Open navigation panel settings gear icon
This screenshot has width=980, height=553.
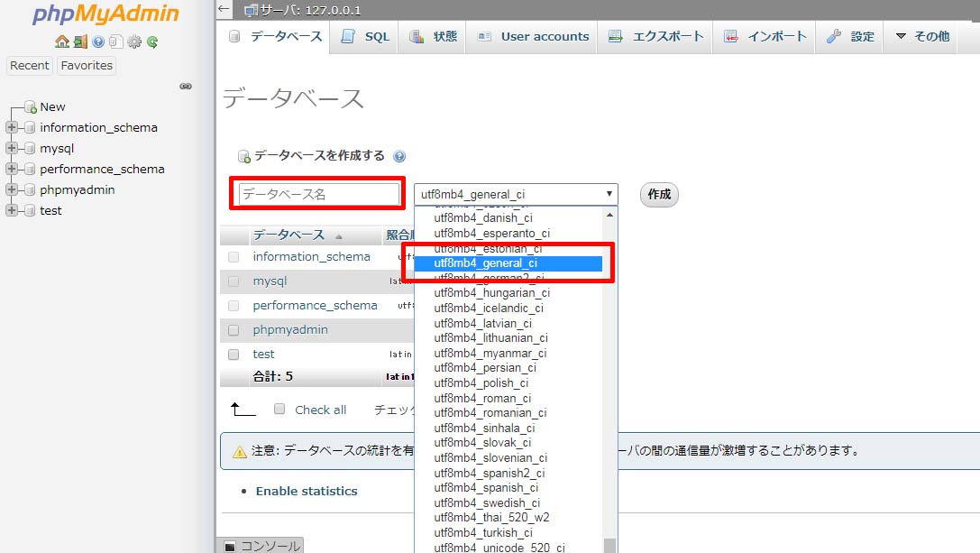pos(134,41)
